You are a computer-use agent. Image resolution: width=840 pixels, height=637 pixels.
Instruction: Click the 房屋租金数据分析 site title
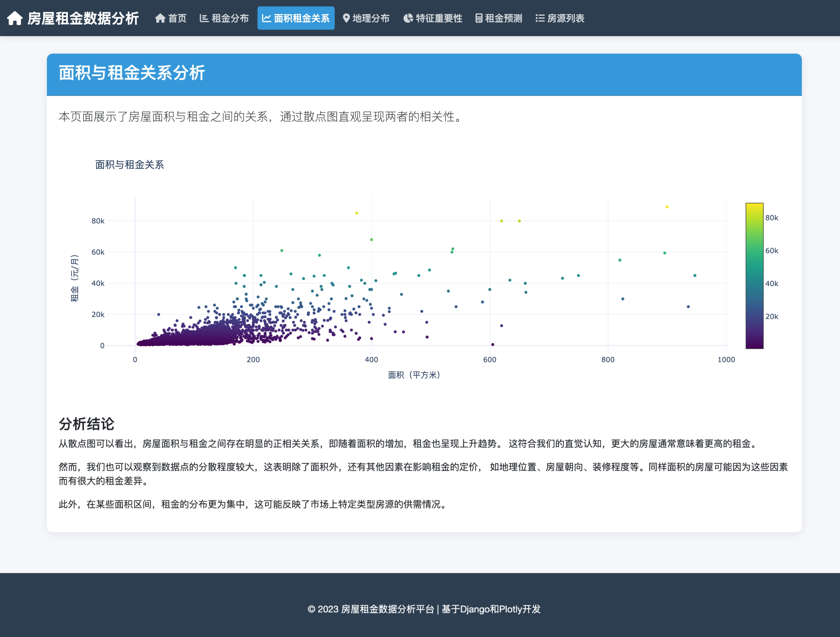83,18
